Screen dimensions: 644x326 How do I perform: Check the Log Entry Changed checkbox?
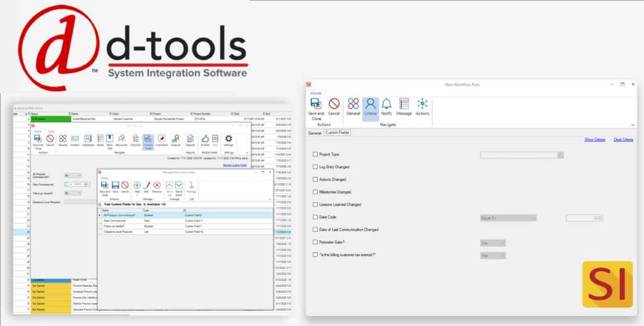click(315, 167)
